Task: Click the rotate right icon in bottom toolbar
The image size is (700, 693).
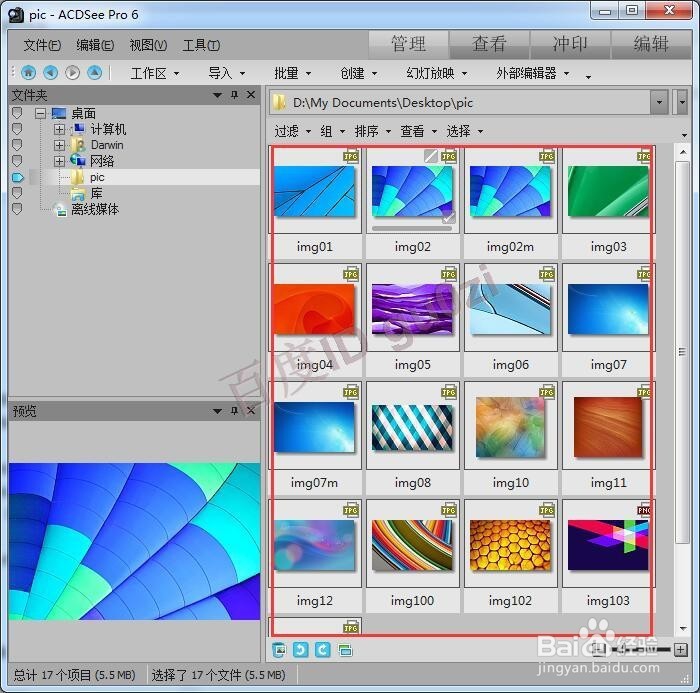Action: pyautogui.click(x=322, y=650)
